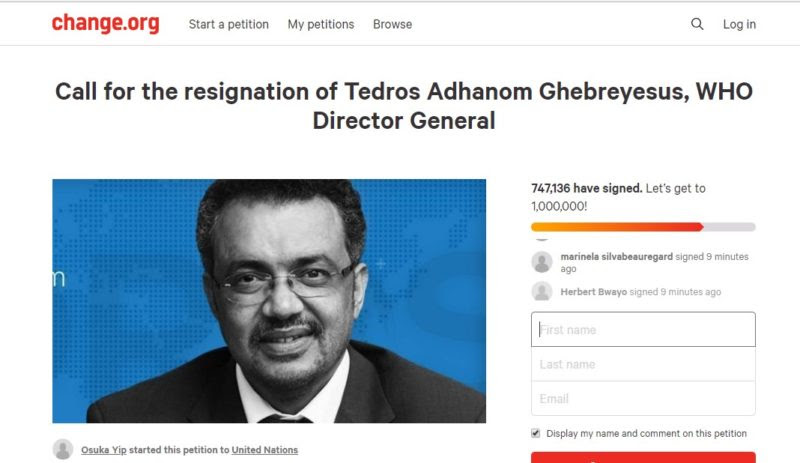The height and width of the screenshot is (463, 800).
Task: Click the signature progress bar
Action: (643, 227)
